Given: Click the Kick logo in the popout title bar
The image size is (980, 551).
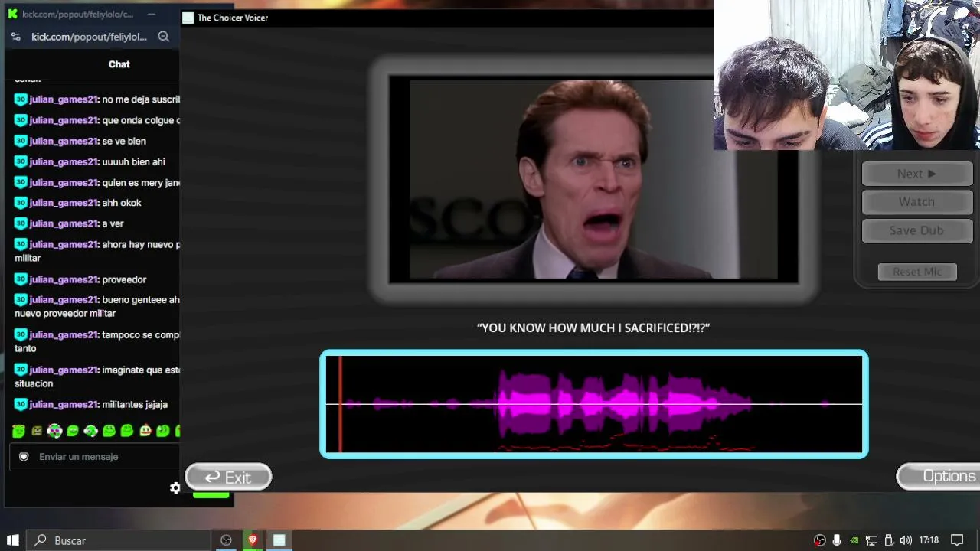Looking at the screenshot, I should tap(12, 14).
